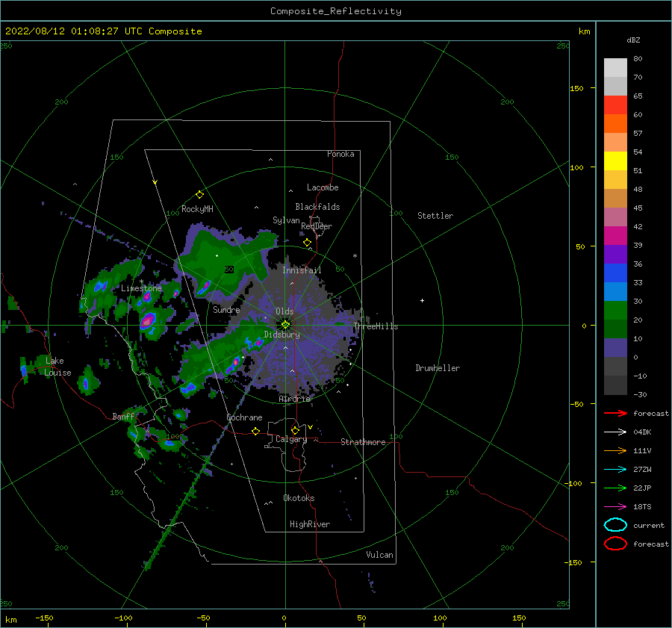Click the Airdrie town label

(294, 399)
